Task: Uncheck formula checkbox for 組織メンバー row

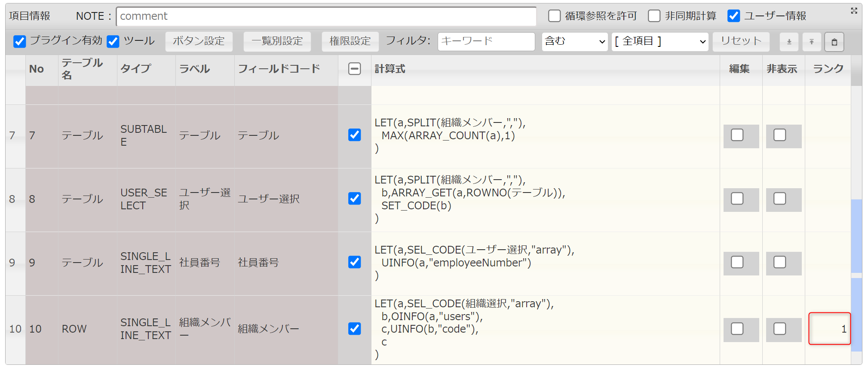Action: [354, 329]
